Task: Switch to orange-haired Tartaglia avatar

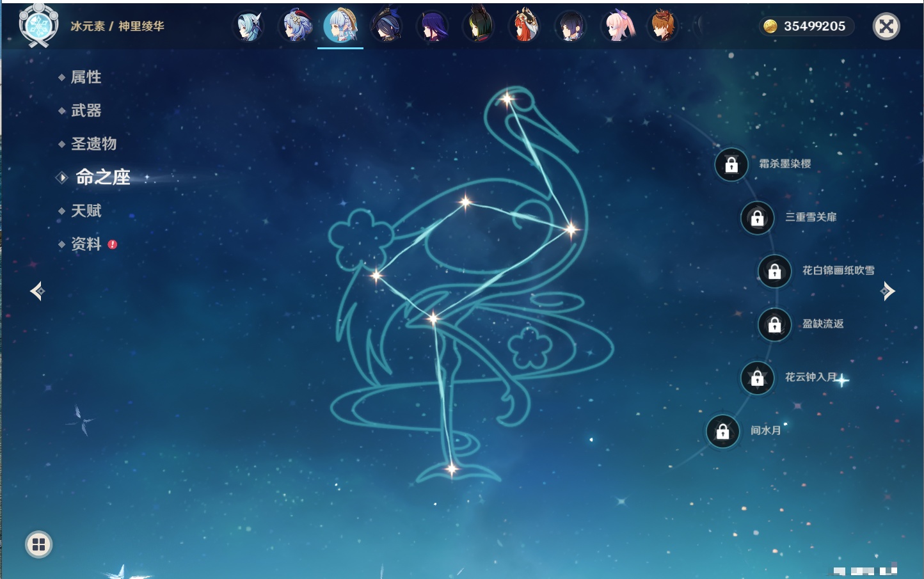Action: coord(662,27)
